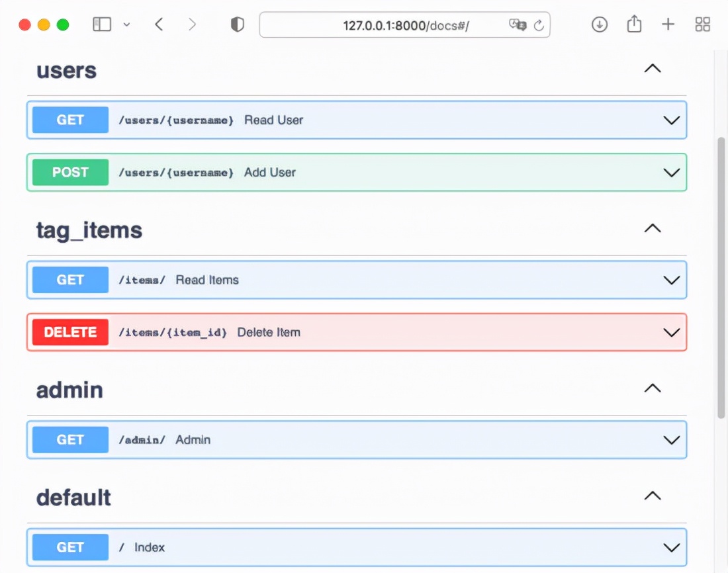Go back using the back arrow
728x573 pixels.
click(159, 25)
